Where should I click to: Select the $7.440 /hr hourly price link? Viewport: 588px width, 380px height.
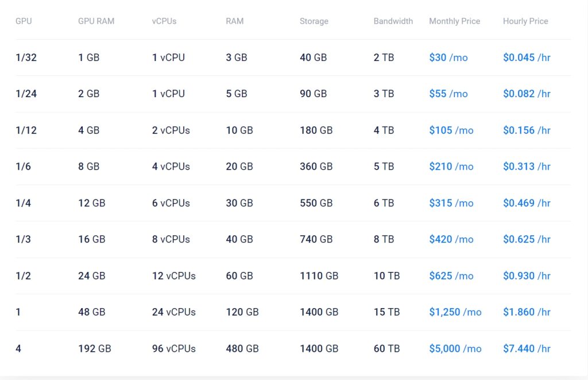tap(527, 348)
